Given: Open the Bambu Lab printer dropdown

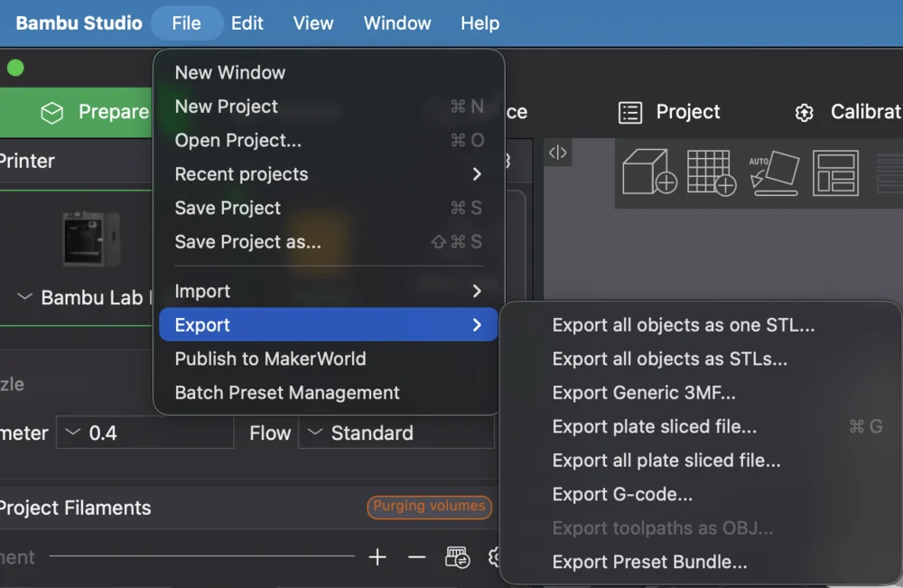Looking at the screenshot, I should 85,298.
